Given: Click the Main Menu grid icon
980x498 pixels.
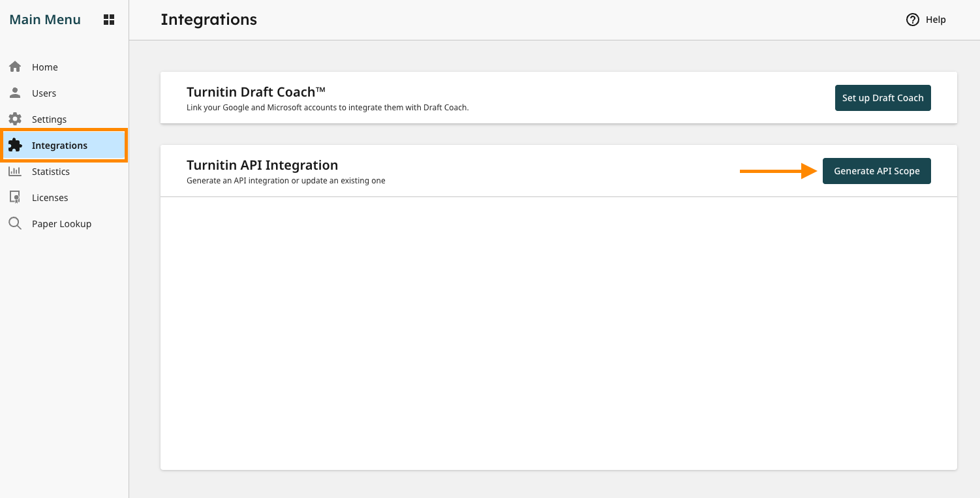Looking at the screenshot, I should click(109, 20).
